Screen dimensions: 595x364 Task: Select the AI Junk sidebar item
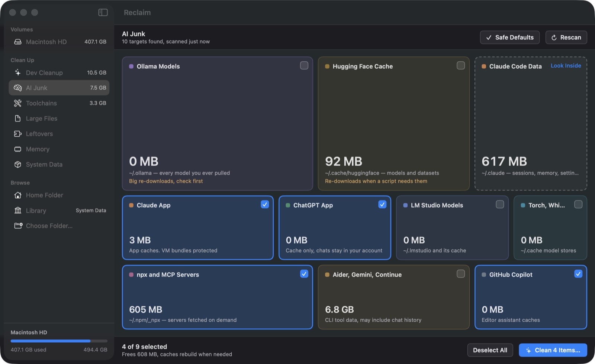pyautogui.click(x=59, y=88)
